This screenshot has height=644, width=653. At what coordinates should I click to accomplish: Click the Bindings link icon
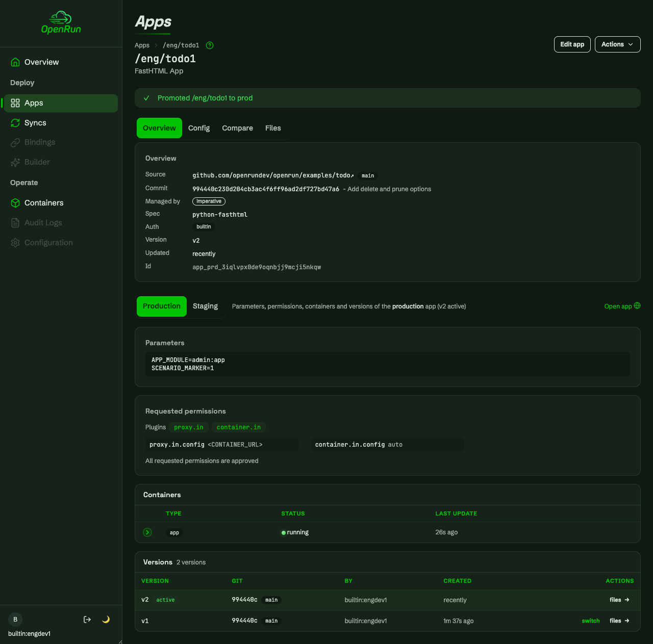coord(15,142)
